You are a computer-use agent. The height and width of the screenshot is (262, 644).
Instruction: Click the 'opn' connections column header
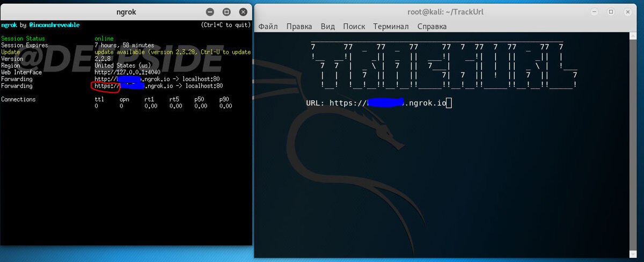[125, 99]
